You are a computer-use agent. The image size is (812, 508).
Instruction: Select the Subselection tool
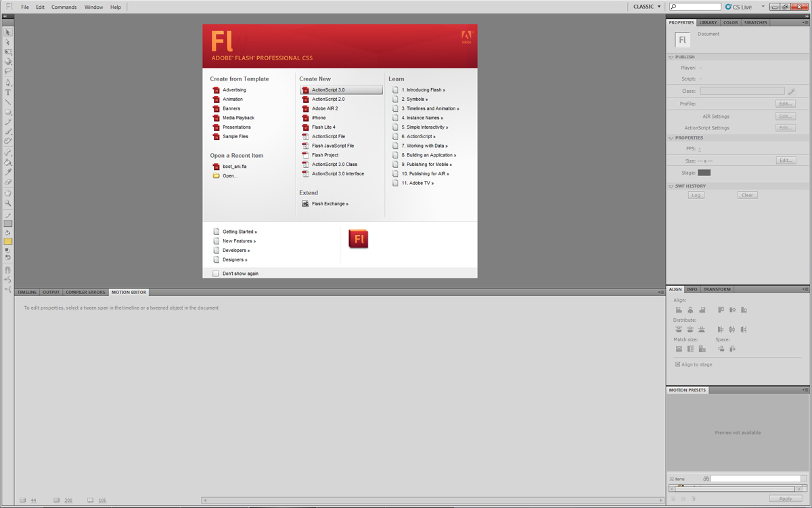click(8, 42)
